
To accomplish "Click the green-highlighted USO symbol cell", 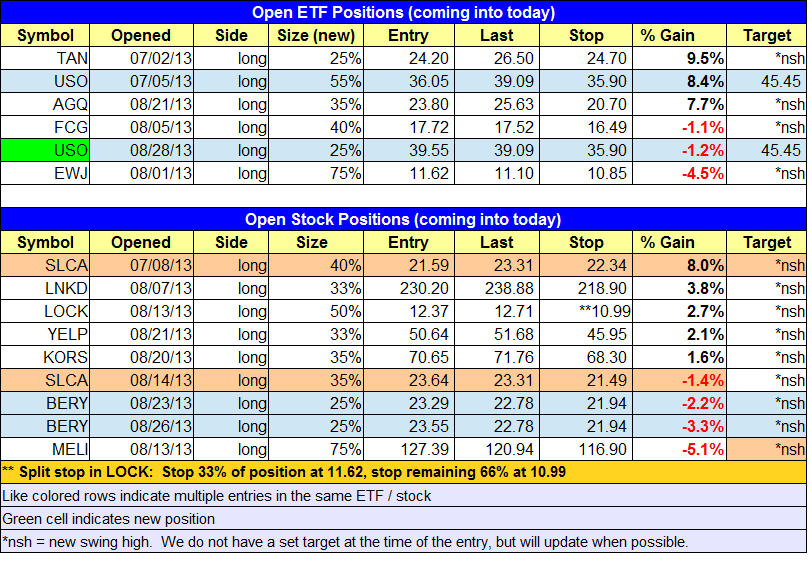I will pos(45,150).
